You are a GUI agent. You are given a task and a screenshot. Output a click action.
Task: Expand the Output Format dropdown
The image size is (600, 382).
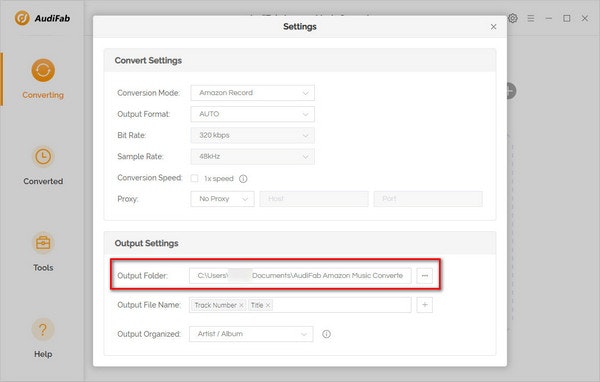click(x=253, y=114)
